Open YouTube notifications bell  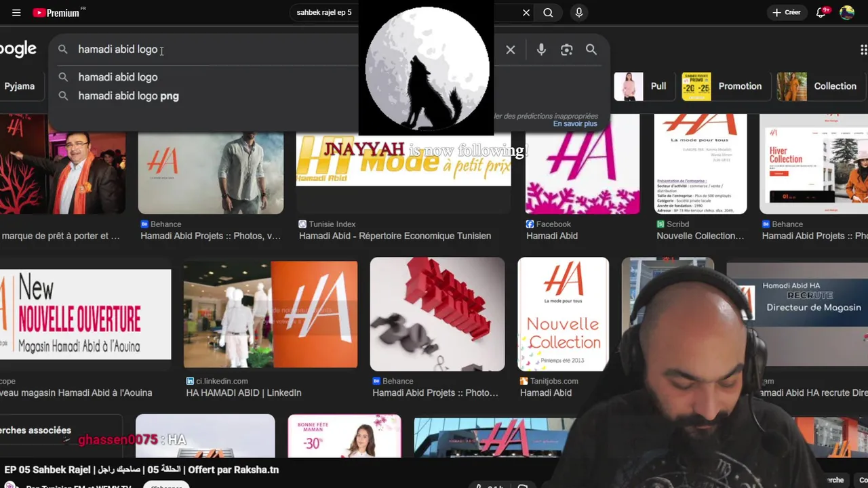click(x=821, y=12)
